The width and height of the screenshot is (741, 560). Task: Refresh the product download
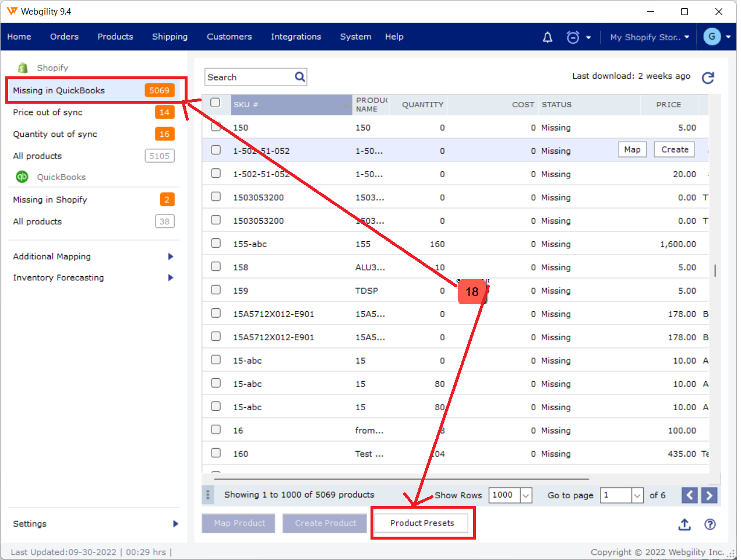(x=708, y=78)
